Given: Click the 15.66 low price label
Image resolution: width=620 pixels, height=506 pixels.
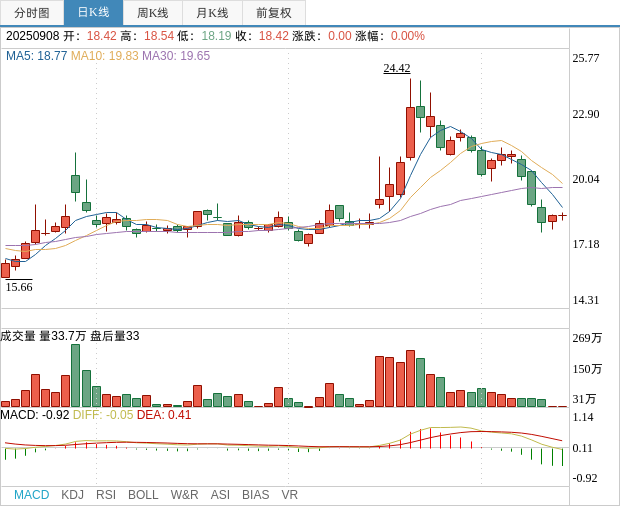Looking at the screenshot, I should click(19, 287).
